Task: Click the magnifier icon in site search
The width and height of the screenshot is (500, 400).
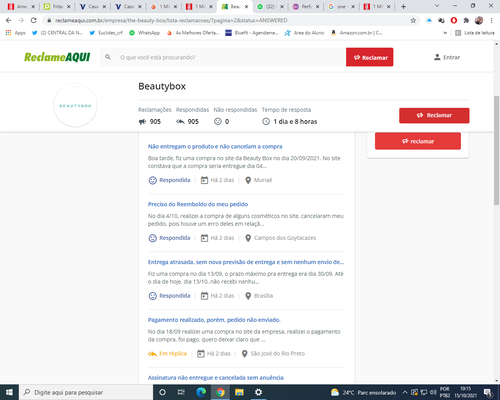Action: [108, 57]
